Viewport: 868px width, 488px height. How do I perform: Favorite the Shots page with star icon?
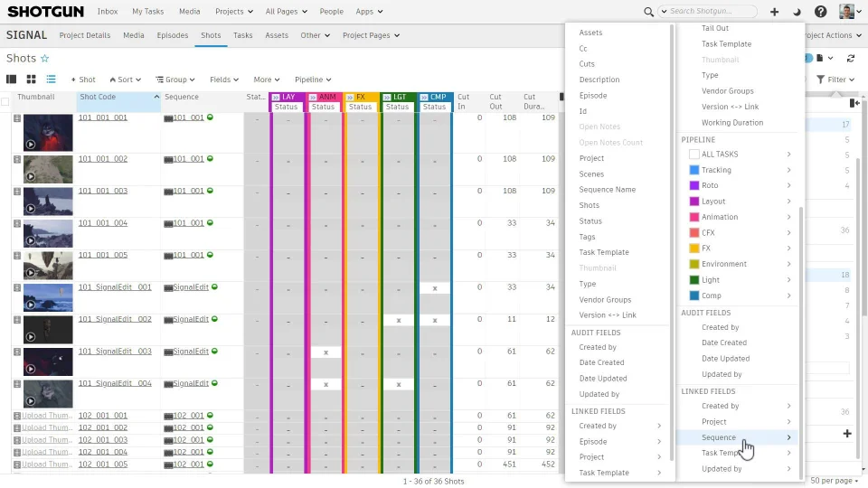(45, 59)
